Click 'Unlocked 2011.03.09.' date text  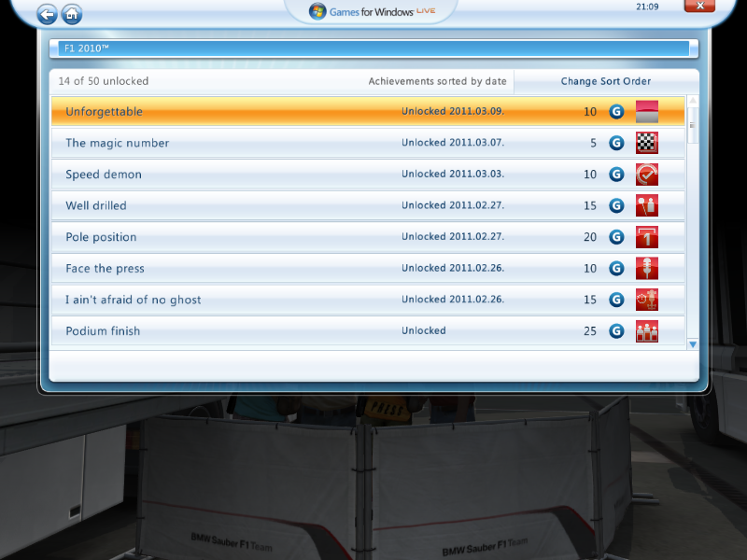(x=453, y=111)
